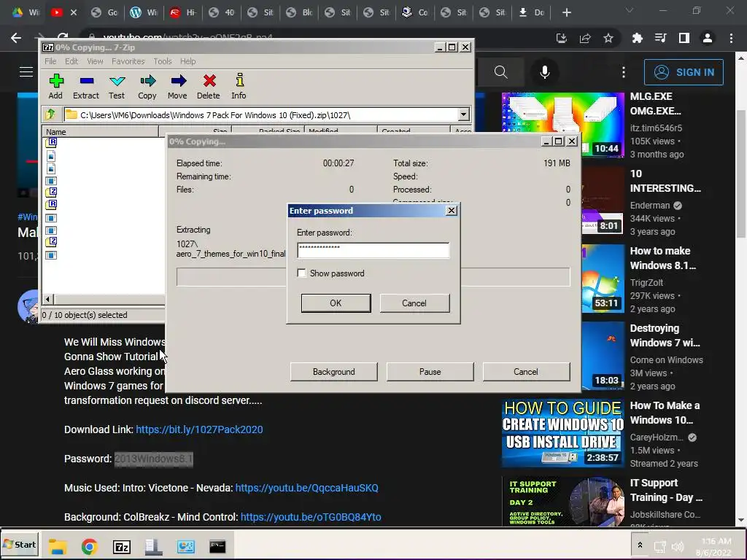Viewport: 747px width, 560px height.
Task: Click the Info toolbar icon in 7-Zip
Action: pos(239,86)
